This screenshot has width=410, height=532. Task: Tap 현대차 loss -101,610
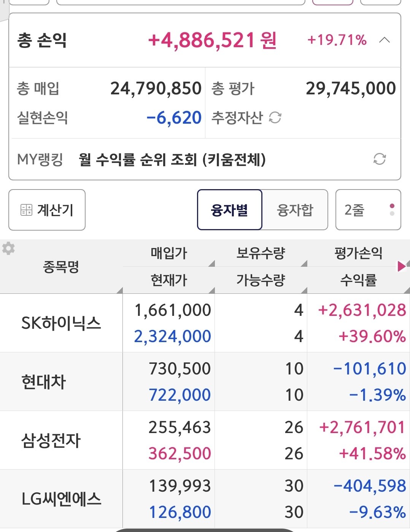tap(369, 369)
